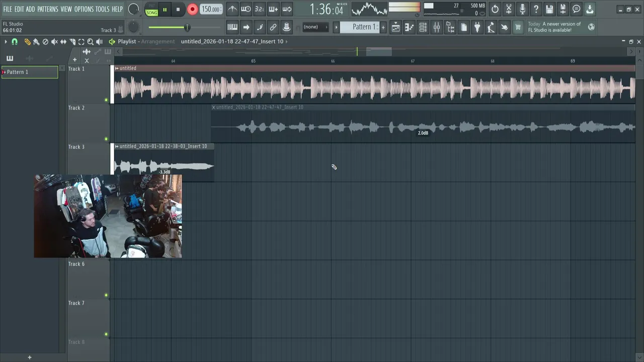Save project with floppy disk icon
Viewport: 644px width, 362px height.
click(x=549, y=9)
